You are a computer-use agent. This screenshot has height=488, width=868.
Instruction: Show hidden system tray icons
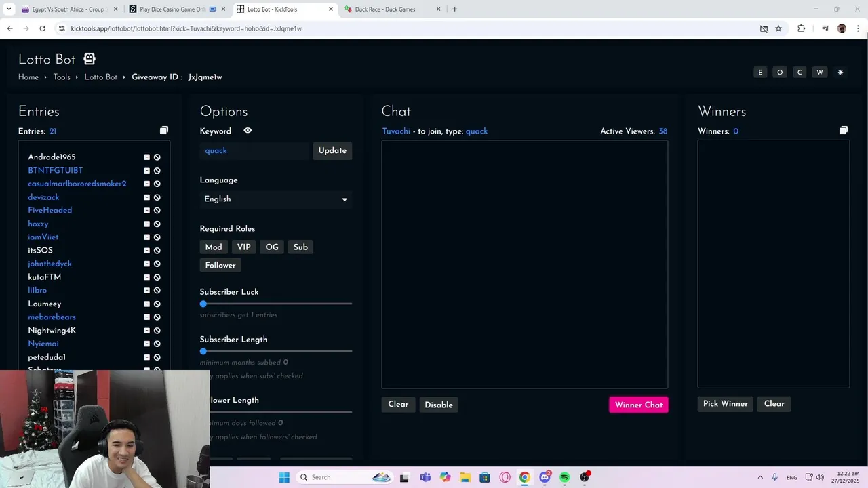click(x=760, y=477)
